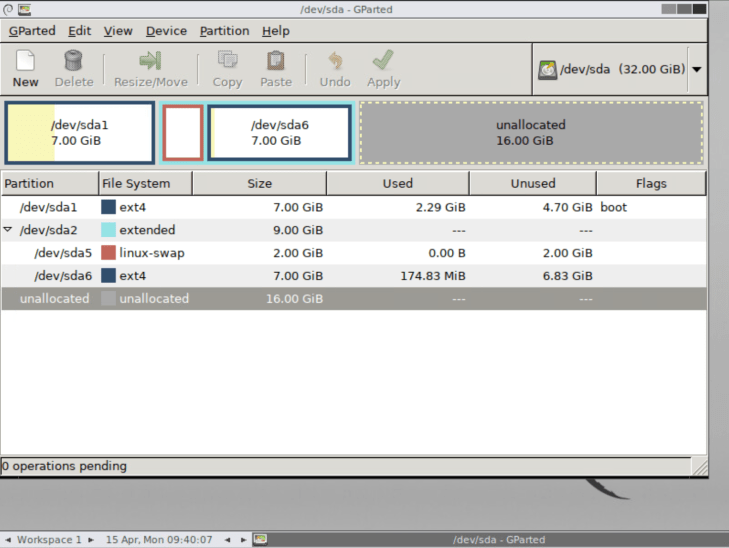
Task: Click the window menu icon in the title bar
Action: tap(8, 9)
